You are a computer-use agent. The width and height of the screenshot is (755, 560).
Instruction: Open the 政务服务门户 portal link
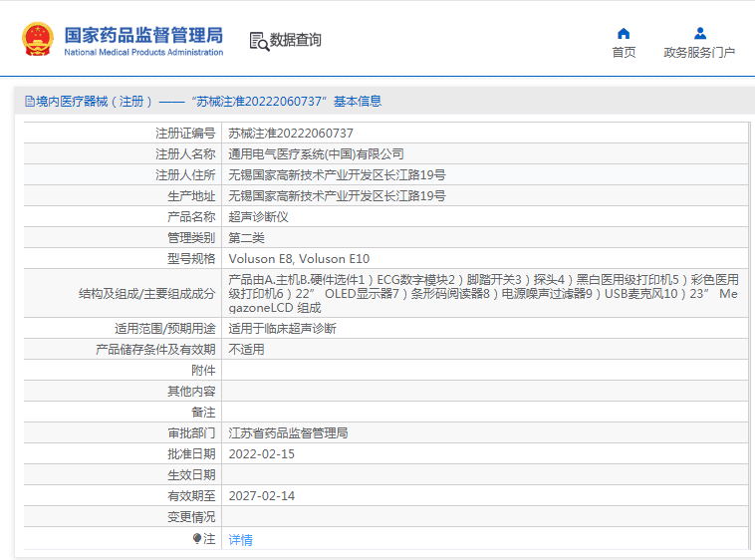pos(699,52)
